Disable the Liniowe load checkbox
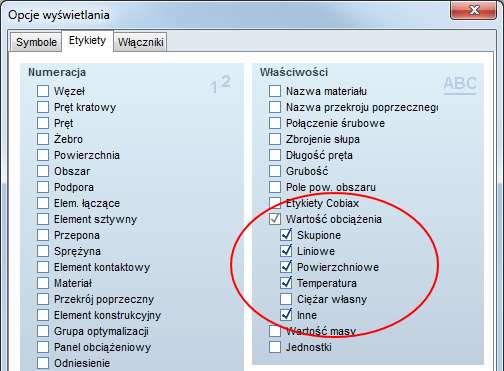This screenshot has height=371, width=504. [286, 251]
